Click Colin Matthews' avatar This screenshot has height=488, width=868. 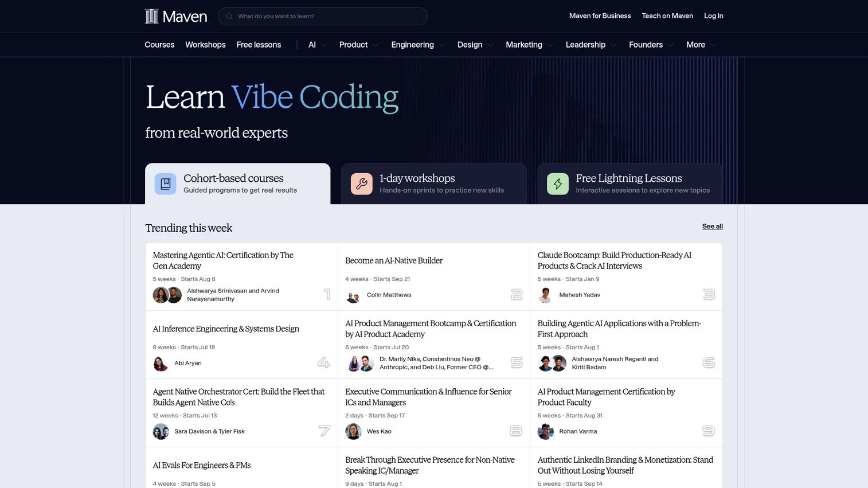353,295
